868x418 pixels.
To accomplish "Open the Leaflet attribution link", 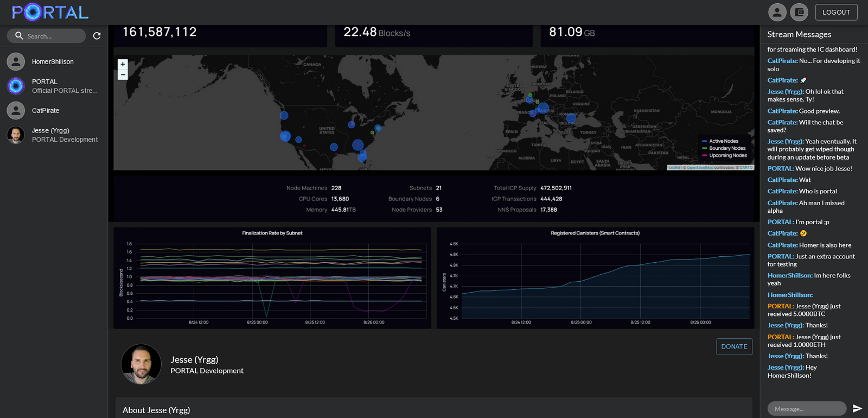I will (x=674, y=168).
